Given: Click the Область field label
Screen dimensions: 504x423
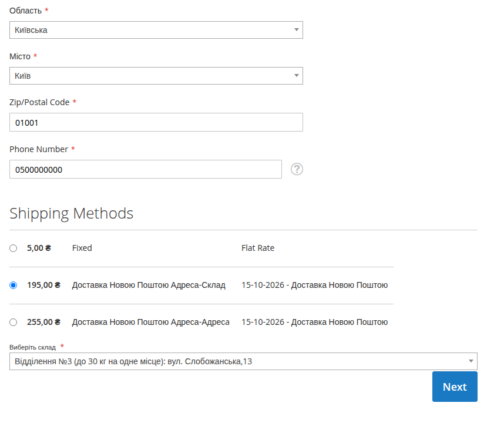Looking at the screenshot, I should coord(25,11).
